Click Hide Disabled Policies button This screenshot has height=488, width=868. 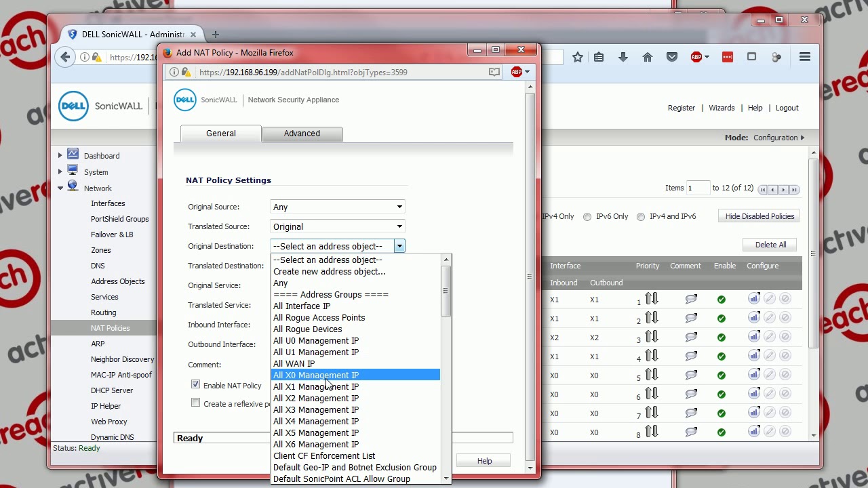759,216
